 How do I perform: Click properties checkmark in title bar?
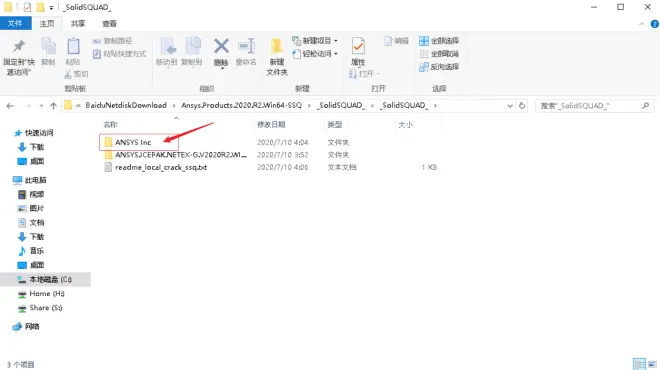tap(27, 7)
